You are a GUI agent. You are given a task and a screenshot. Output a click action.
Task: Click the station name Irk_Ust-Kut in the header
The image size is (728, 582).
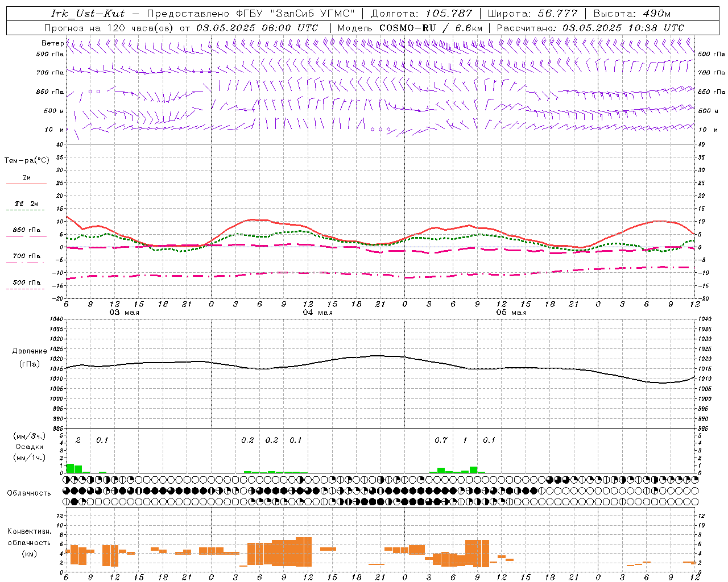click(87, 14)
